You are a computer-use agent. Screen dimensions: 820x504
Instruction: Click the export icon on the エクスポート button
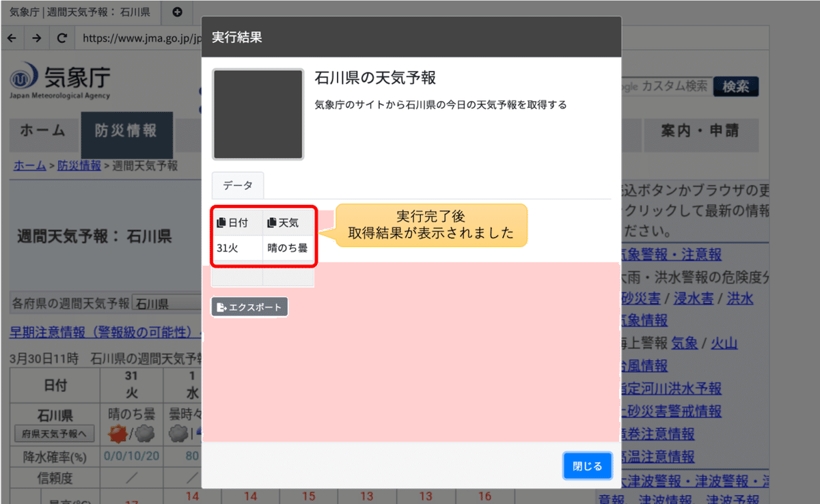pyautogui.click(x=221, y=307)
